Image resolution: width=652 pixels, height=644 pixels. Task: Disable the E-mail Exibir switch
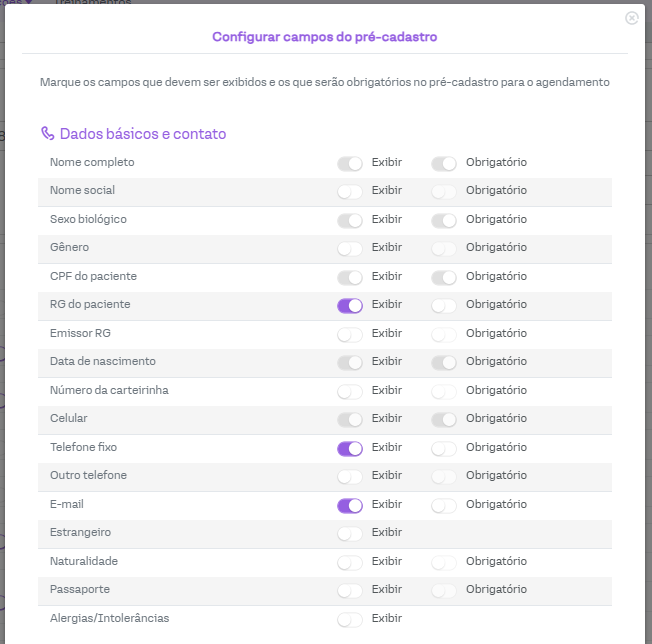click(x=350, y=505)
